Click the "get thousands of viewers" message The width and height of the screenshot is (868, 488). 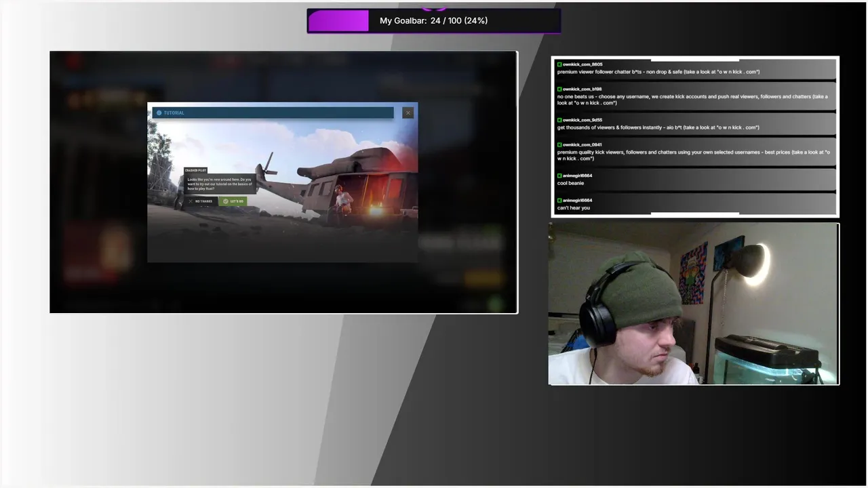pyautogui.click(x=658, y=127)
